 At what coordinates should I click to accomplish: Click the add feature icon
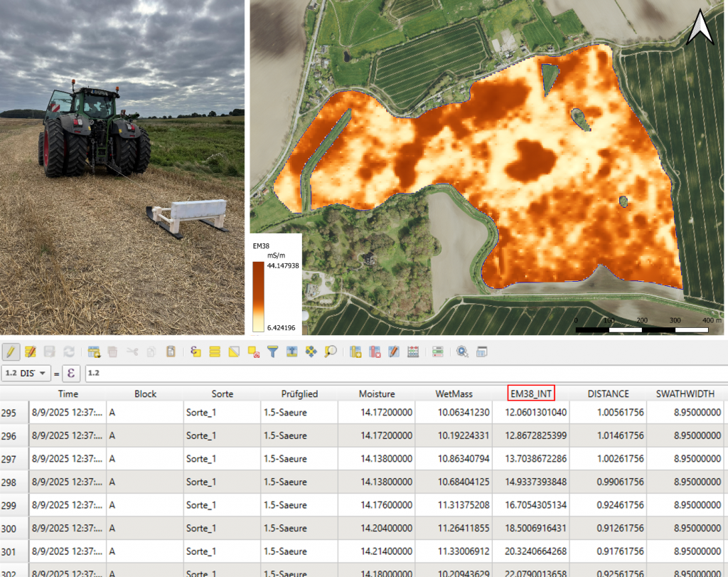click(93, 351)
